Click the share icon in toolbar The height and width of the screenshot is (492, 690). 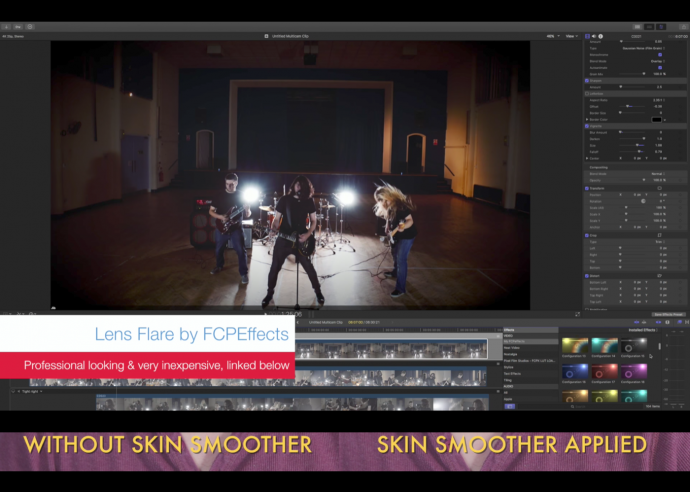683,27
